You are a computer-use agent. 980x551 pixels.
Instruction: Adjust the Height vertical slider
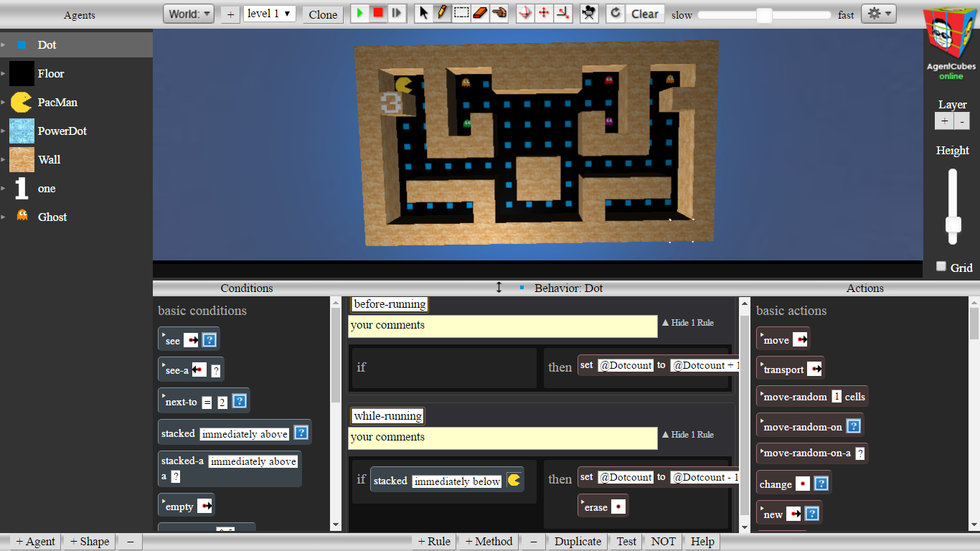click(x=953, y=207)
